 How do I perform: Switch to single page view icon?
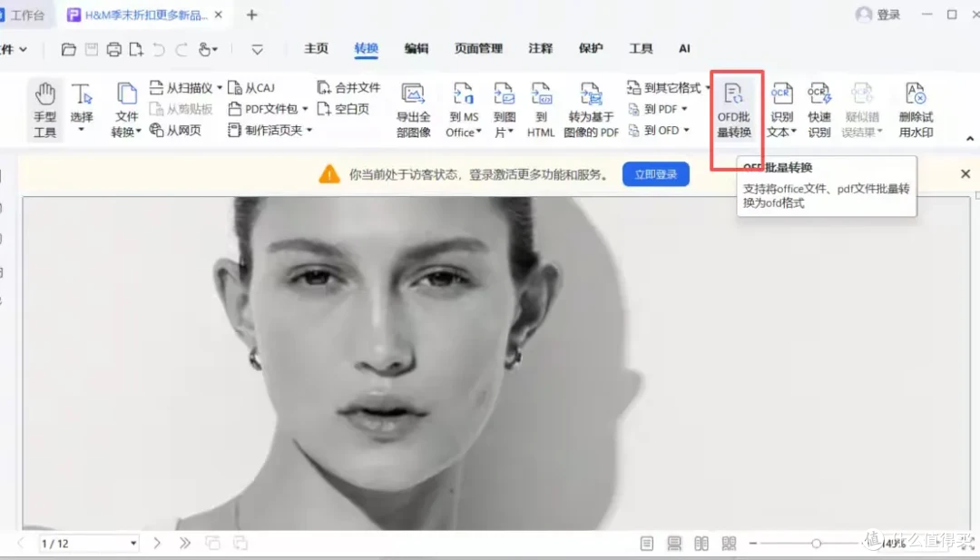[x=647, y=543]
